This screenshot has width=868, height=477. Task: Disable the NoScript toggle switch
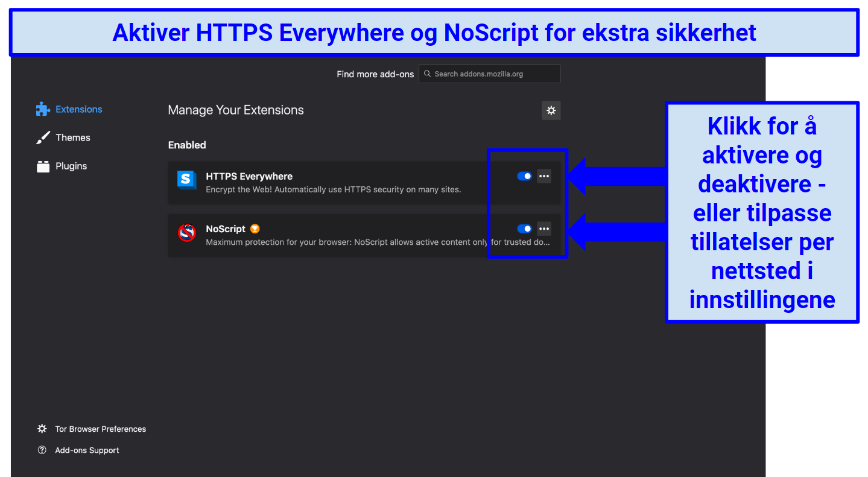click(x=524, y=229)
